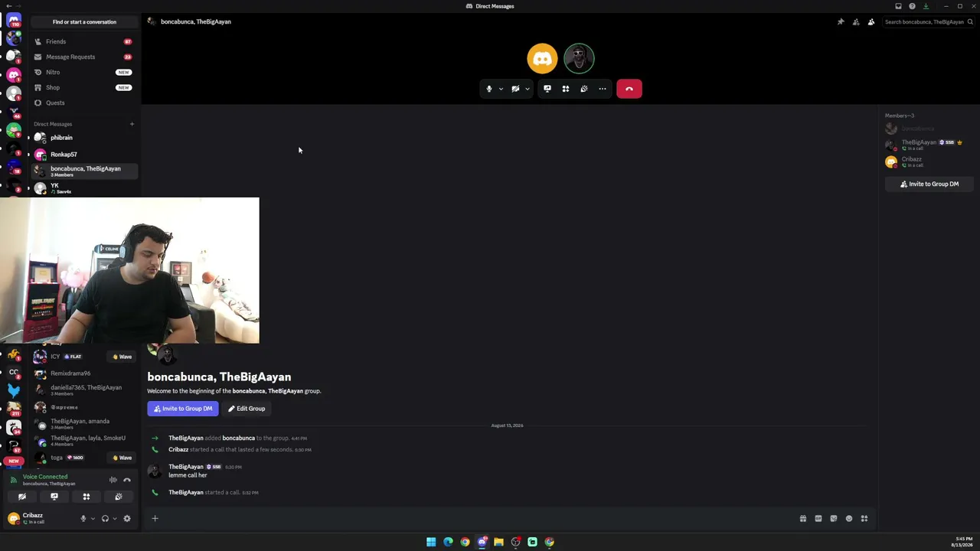980x551 pixels.
Task: Share screen from voice panel
Action: 54,497
